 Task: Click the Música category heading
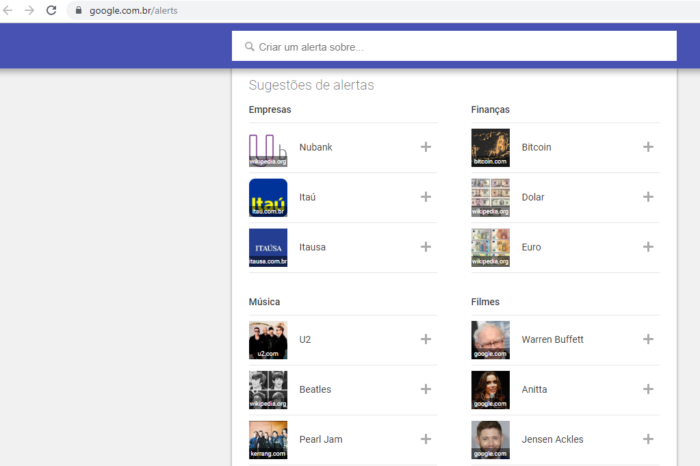pos(264,302)
